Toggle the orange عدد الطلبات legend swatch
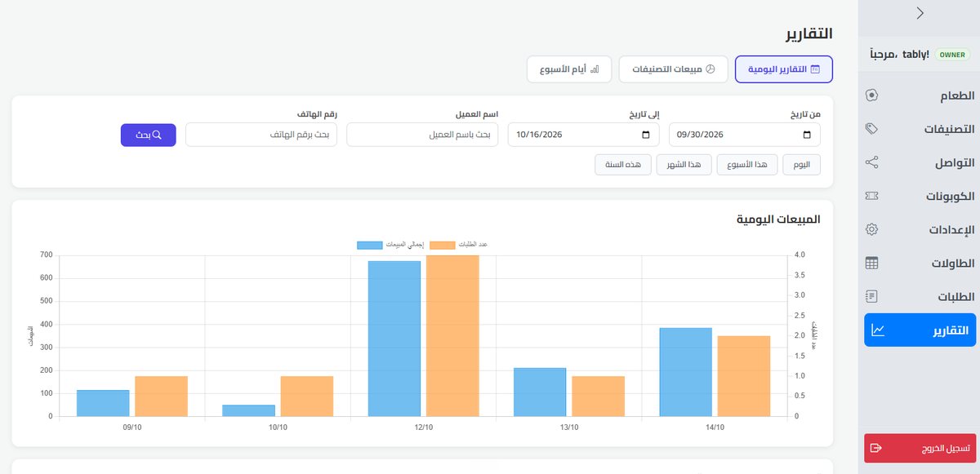 pos(442,246)
